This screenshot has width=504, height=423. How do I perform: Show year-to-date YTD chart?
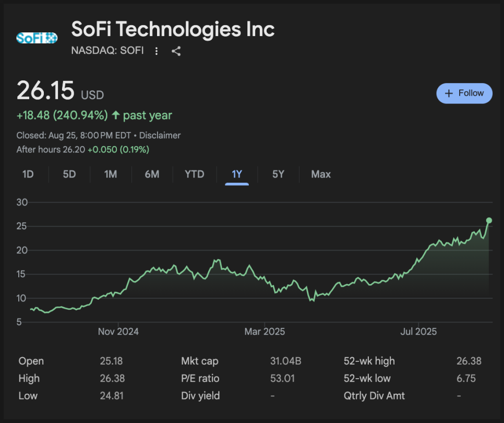click(x=195, y=174)
